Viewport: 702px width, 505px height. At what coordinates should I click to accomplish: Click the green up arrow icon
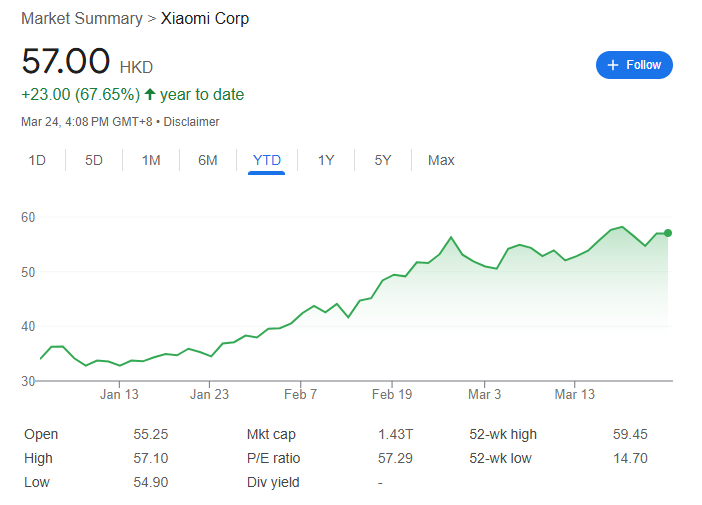(150, 94)
